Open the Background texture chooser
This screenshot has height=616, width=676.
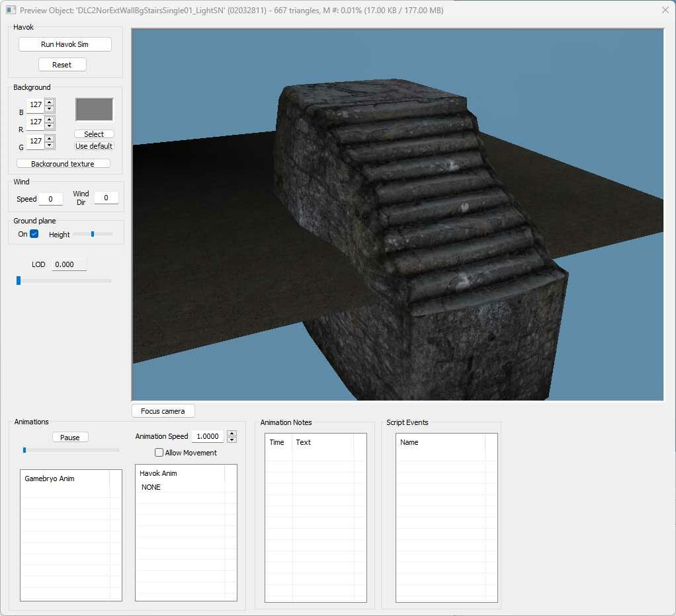coord(63,164)
